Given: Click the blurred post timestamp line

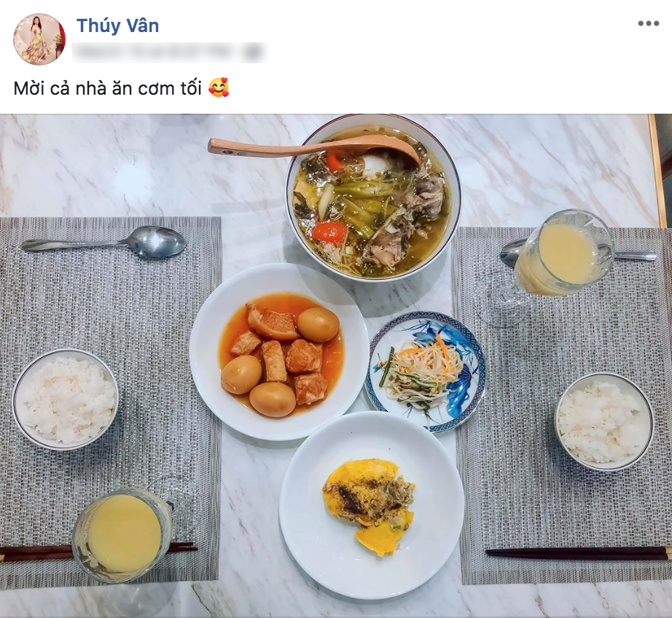Looking at the screenshot, I should (x=168, y=52).
